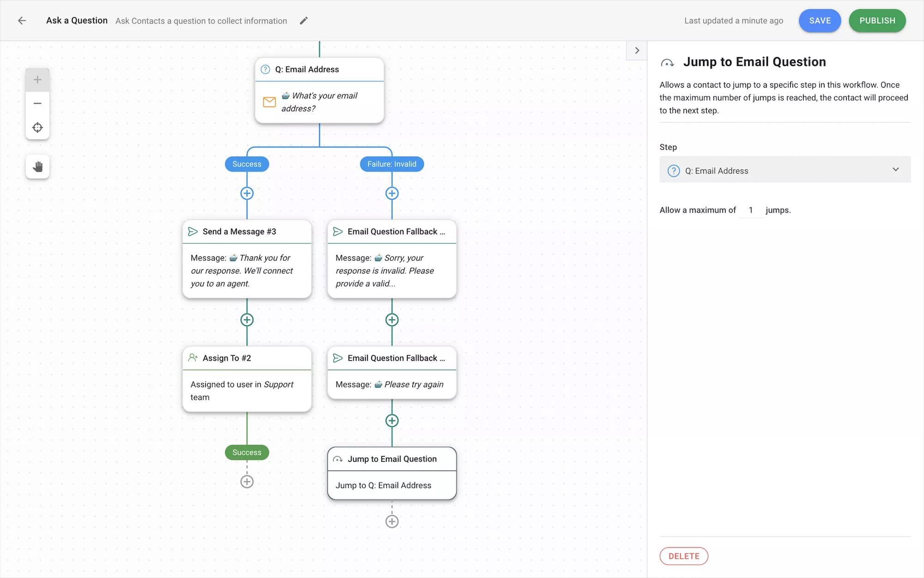
Task: Click the Failure: Invalid branch add step icon
Action: click(392, 193)
